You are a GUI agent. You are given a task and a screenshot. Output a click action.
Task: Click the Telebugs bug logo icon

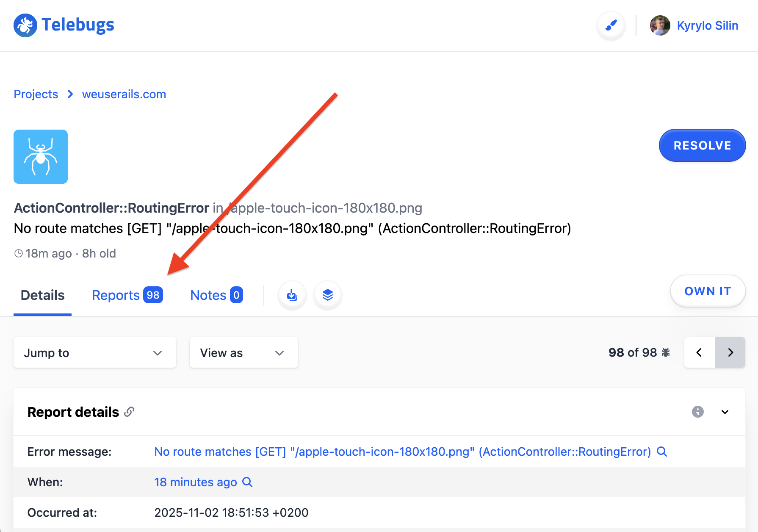(x=25, y=25)
